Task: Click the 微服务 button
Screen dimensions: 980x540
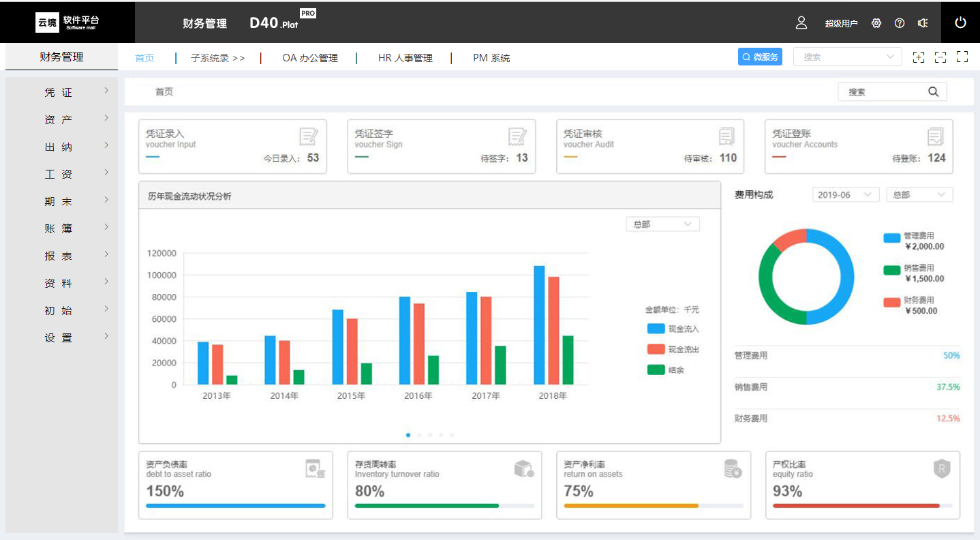Action: pyautogui.click(x=760, y=57)
